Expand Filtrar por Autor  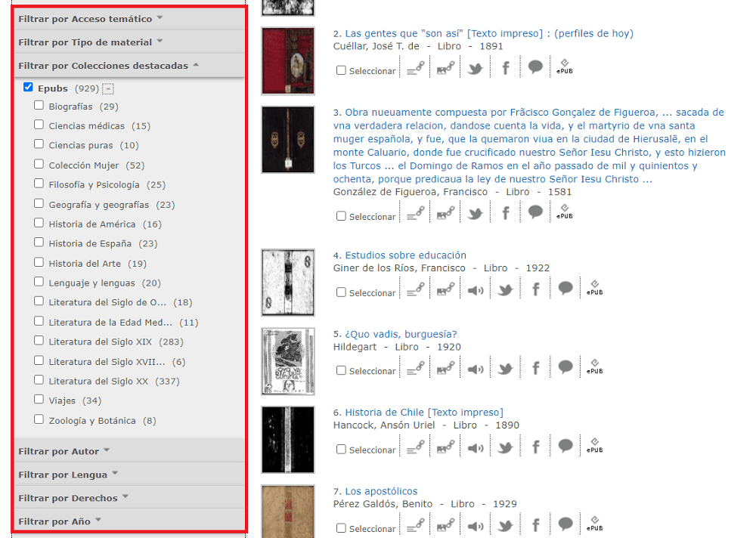[129, 451]
